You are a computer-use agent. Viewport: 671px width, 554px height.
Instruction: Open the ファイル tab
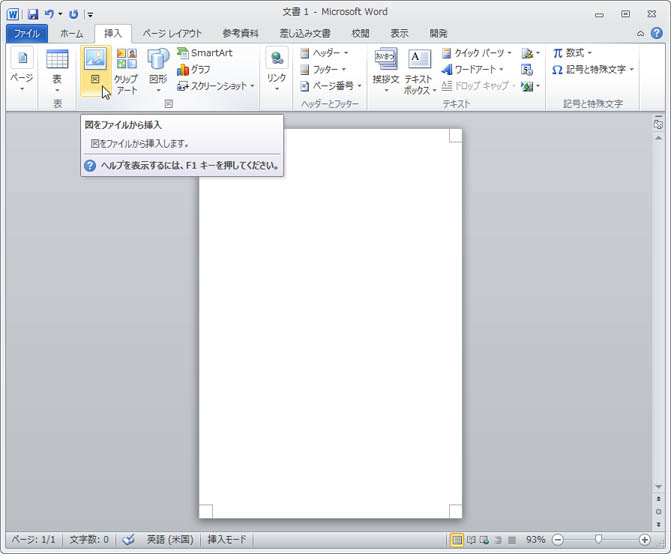pyautogui.click(x=26, y=33)
